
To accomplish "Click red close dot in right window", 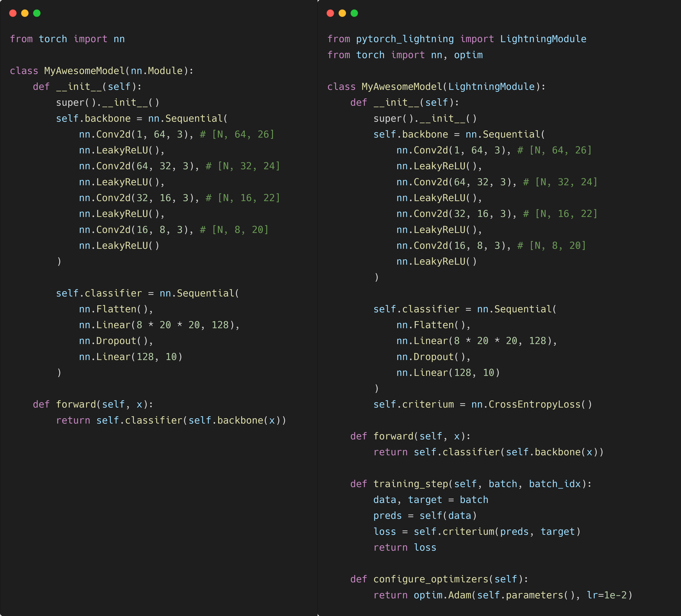I will pyautogui.click(x=330, y=13).
